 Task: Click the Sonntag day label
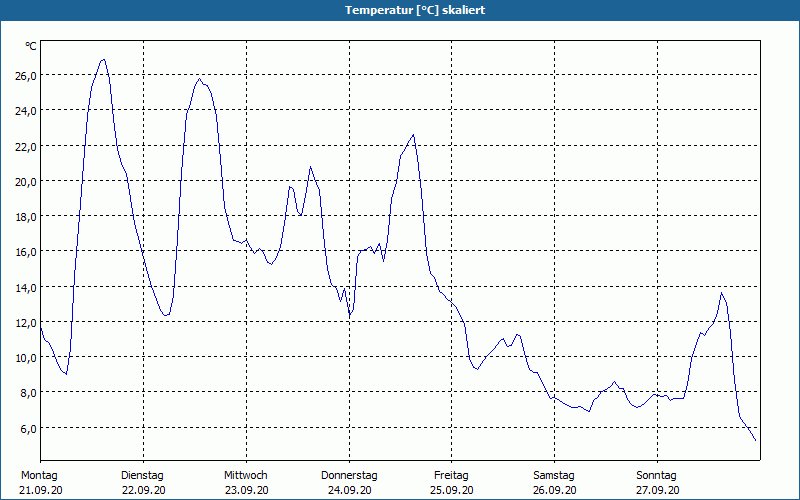tap(656, 476)
